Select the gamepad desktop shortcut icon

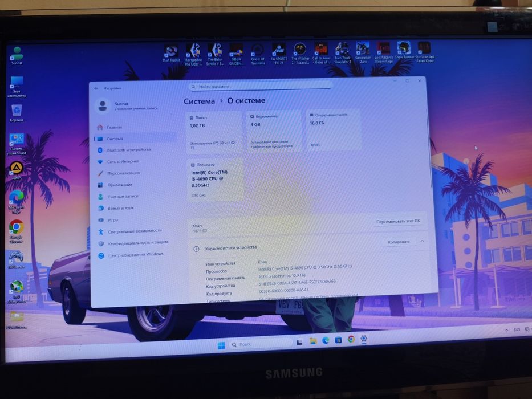(x=16, y=259)
